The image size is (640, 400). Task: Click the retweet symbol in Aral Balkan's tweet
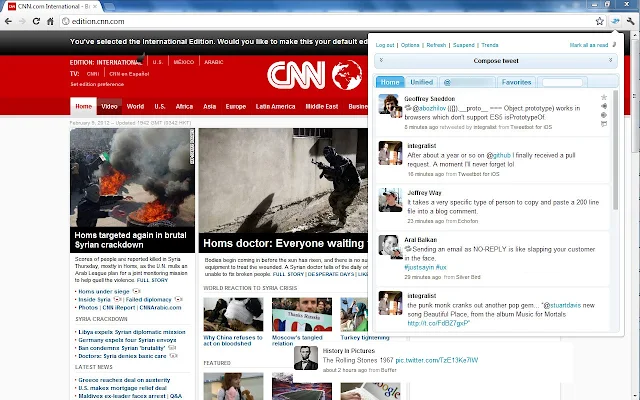coord(408,249)
